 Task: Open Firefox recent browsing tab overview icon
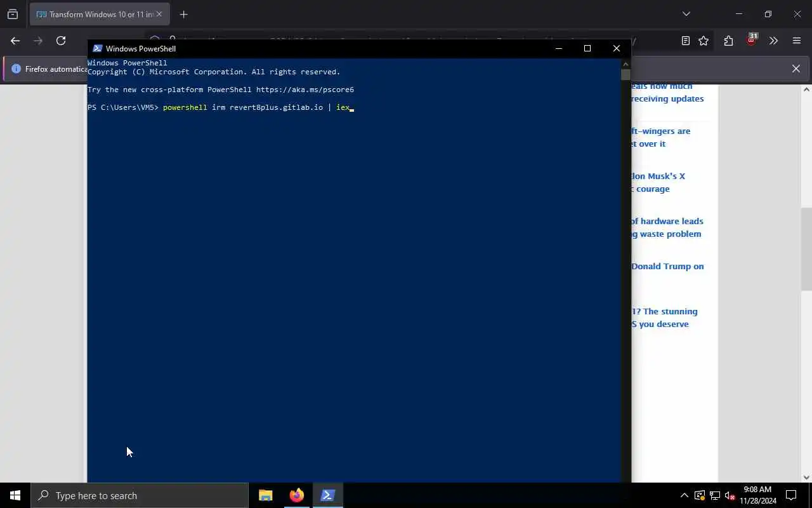tap(13, 14)
